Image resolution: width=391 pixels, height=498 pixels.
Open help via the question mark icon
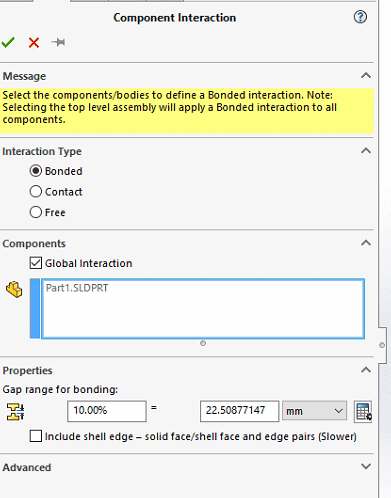[360, 17]
